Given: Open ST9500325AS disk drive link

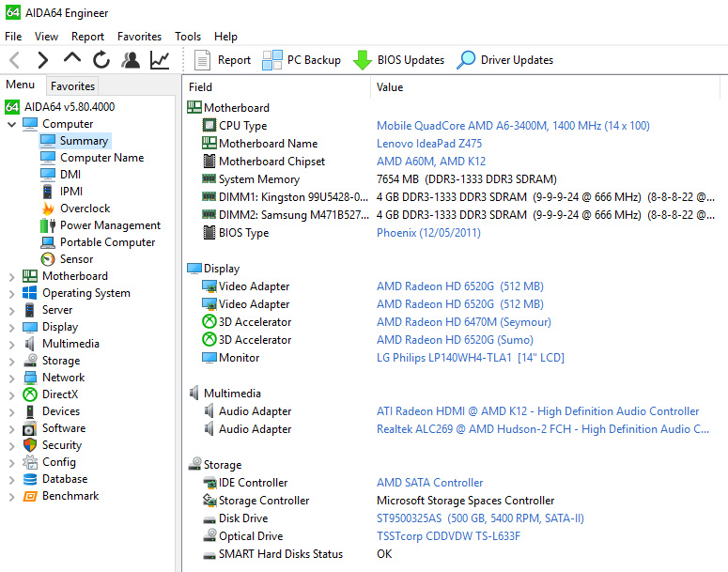Looking at the screenshot, I should click(480, 518).
